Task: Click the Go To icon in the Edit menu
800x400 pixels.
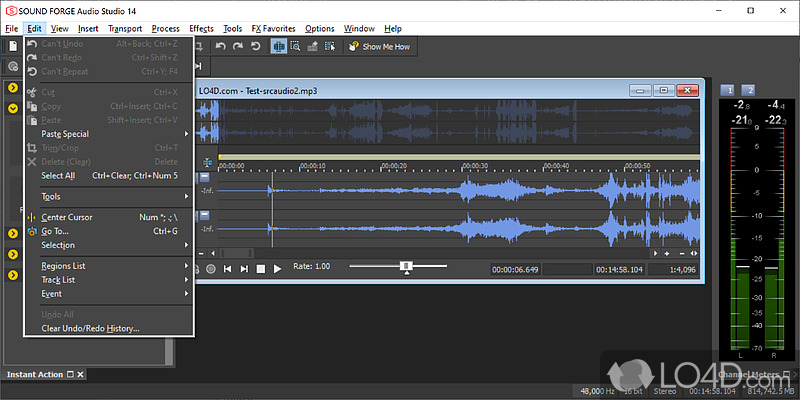Action: [x=31, y=231]
